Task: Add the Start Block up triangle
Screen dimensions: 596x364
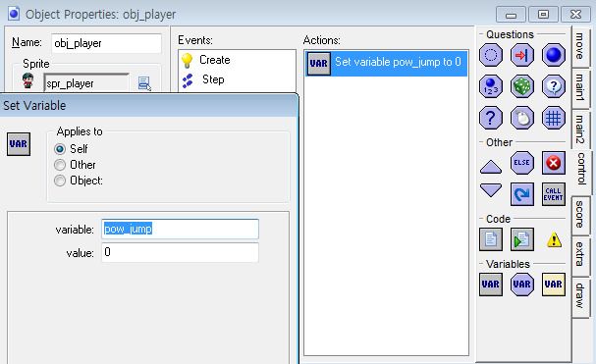Action: pyautogui.click(x=491, y=167)
